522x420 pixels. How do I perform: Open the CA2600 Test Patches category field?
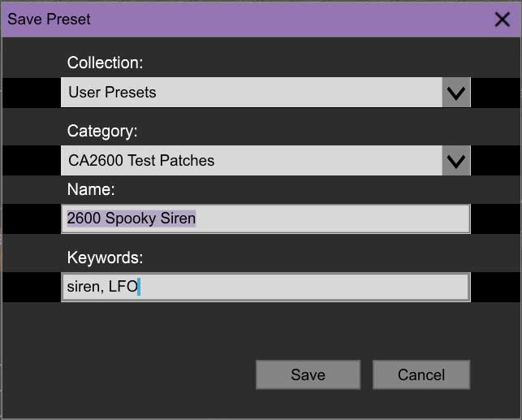pos(252,161)
